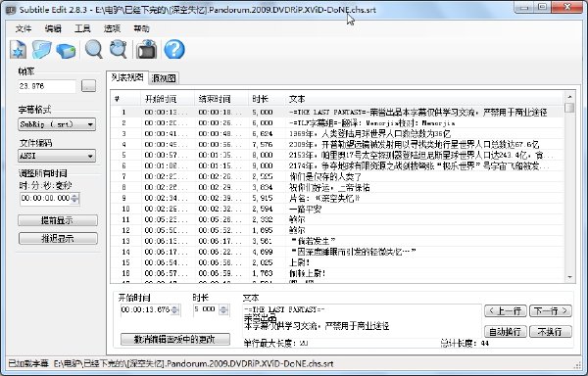Open the Visual sync camera tool
This screenshot has height=376, width=588.
coord(147,49)
